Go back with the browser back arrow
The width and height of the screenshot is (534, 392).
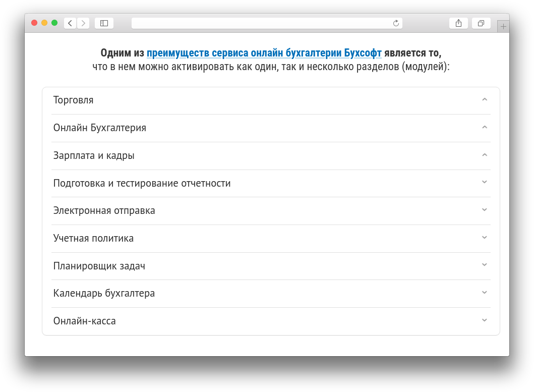(x=70, y=23)
